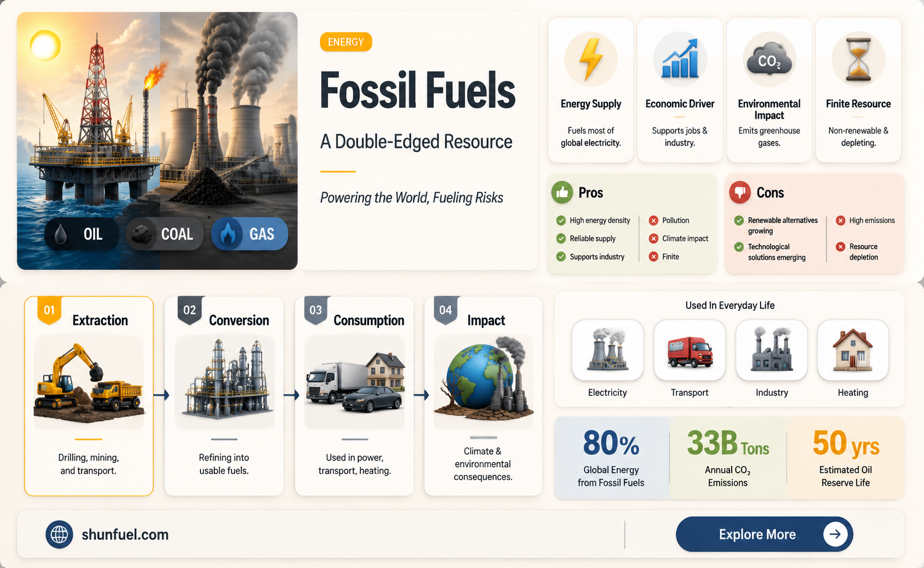The image size is (924, 568).
Task: Click the globe icon beside shunfuel.com
Action: click(59, 534)
